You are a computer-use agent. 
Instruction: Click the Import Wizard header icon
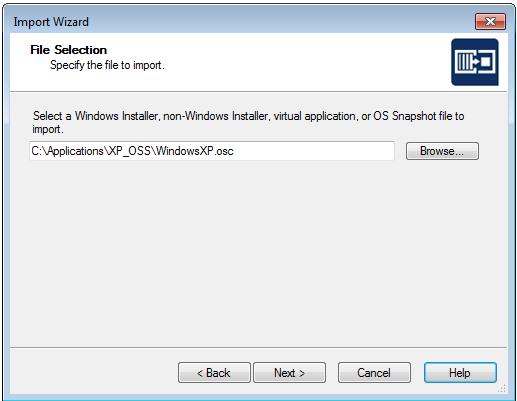coord(475,62)
